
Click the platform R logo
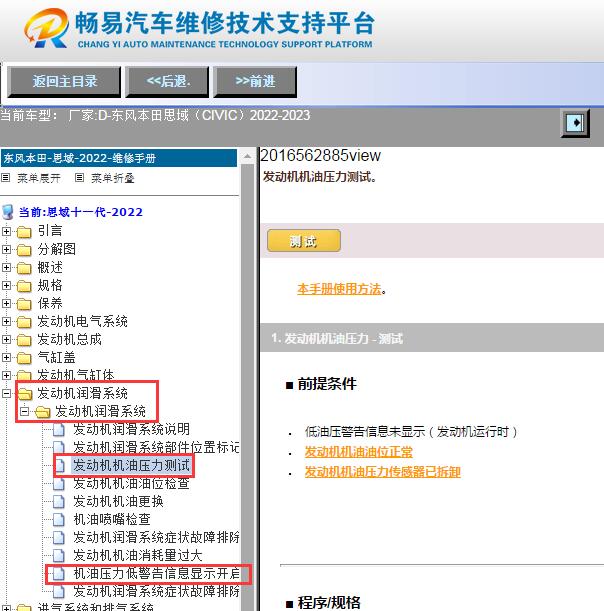pyautogui.click(x=47, y=28)
